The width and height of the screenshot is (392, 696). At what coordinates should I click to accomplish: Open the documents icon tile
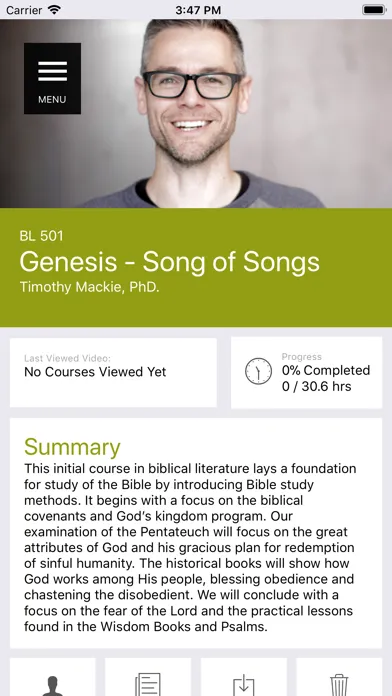click(148, 677)
